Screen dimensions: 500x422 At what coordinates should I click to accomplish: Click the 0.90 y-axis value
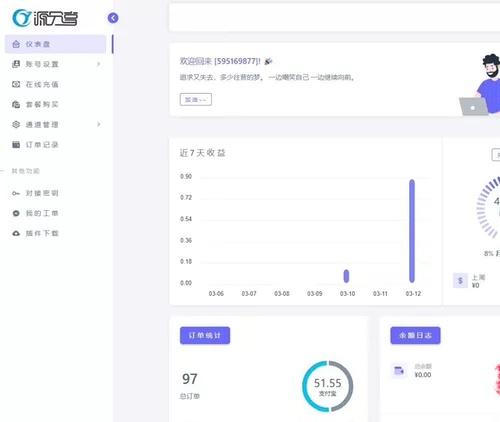tap(186, 176)
